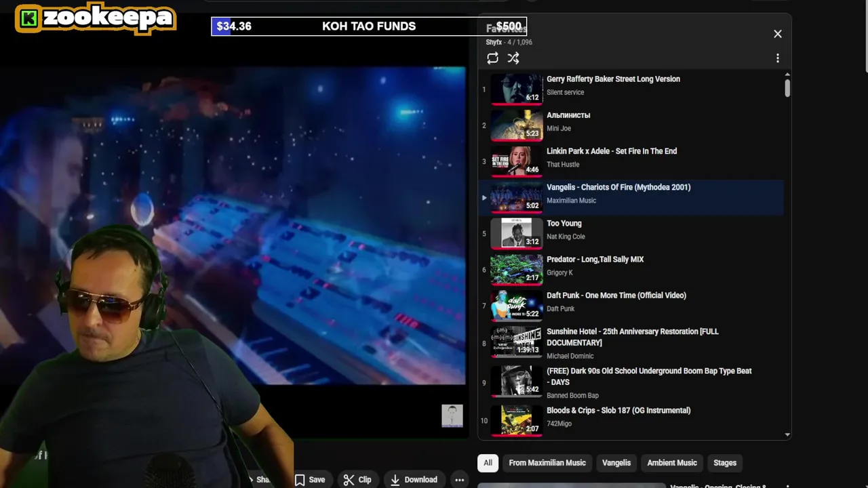Screen dimensions: 868x488
Task: Click the playlist scroll up arrow
Action: 787,75
